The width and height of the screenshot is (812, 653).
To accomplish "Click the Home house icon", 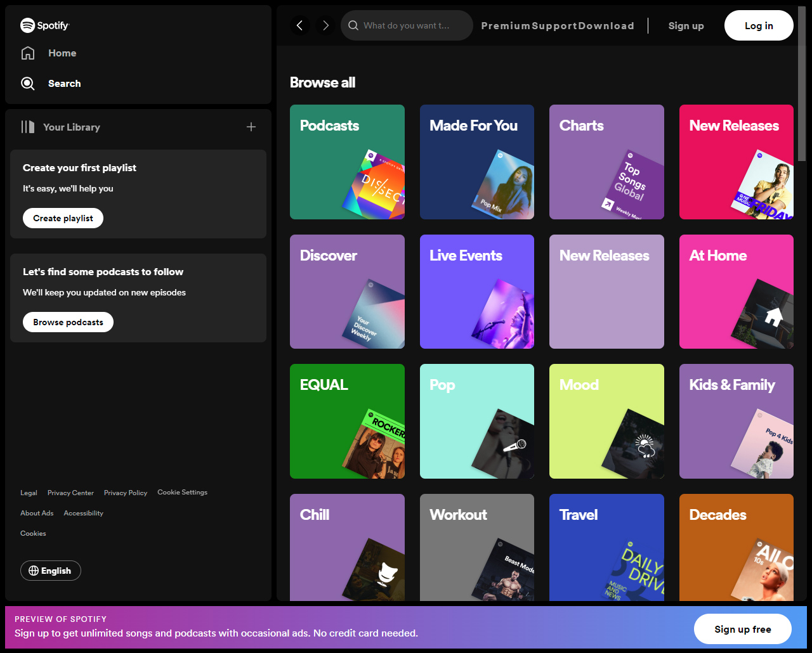I will point(28,53).
